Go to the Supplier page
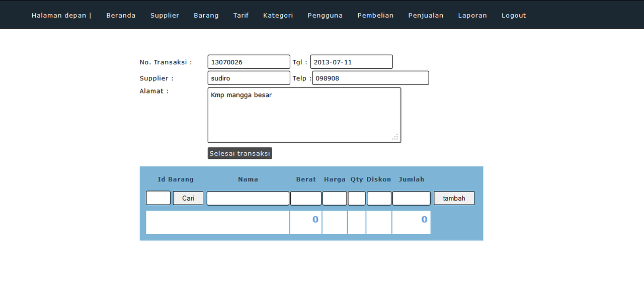 165,15
